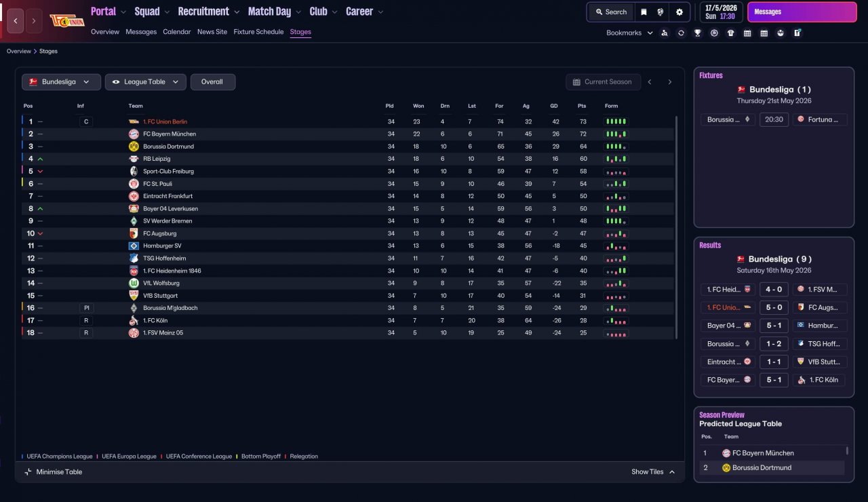868x502 pixels.
Task: Click the shirt bookmark icon
Action: point(730,33)
